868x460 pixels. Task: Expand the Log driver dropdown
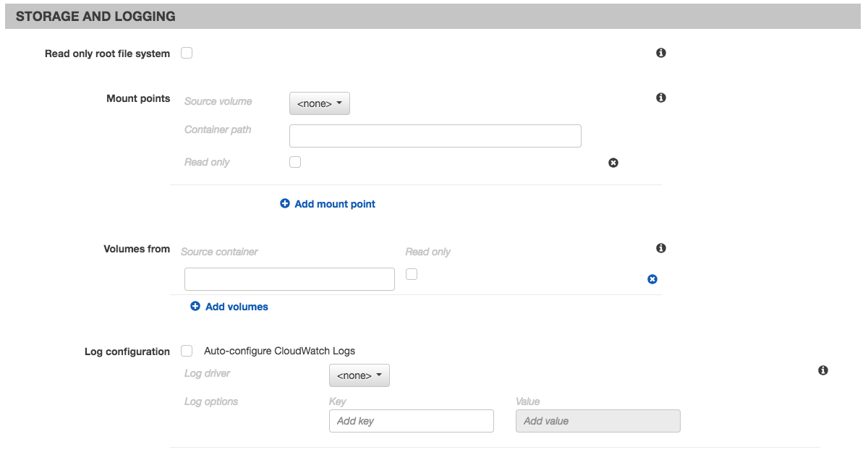pyautogui.click(x=359, y=375)
